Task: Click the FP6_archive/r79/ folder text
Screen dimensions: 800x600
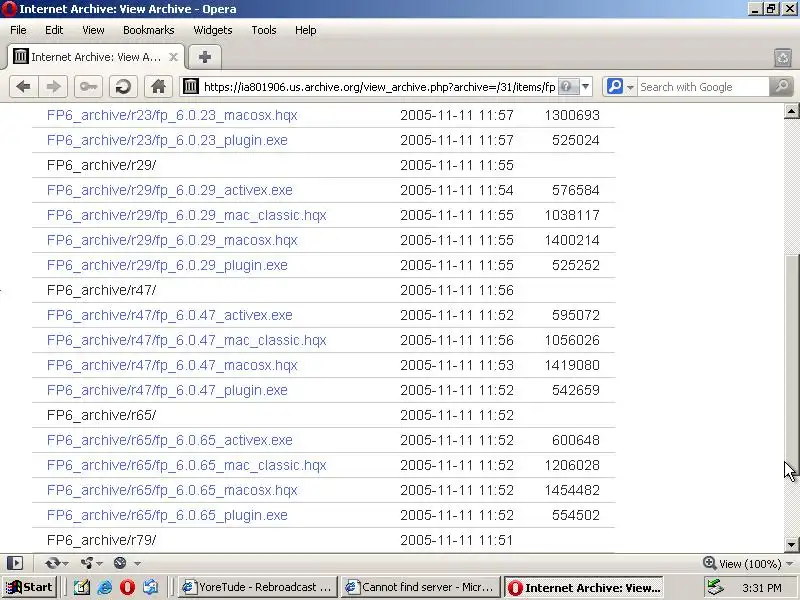Action: pyautogui.click(x=102, y=540)
